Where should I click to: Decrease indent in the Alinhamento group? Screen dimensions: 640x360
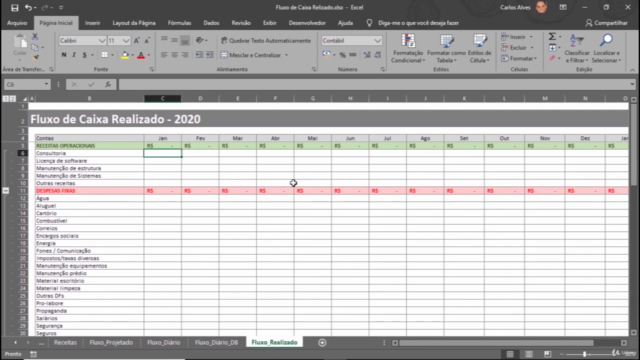pos(199,55)
